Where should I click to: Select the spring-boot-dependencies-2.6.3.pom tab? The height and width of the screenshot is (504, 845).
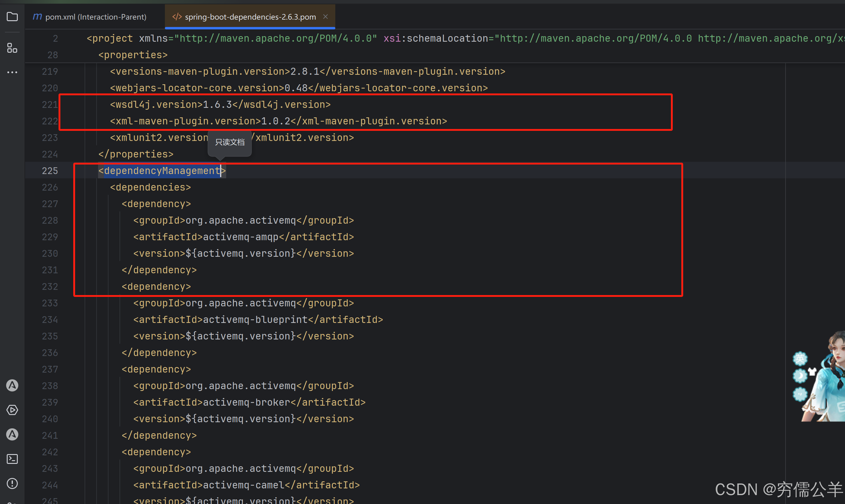coord(250,17)
